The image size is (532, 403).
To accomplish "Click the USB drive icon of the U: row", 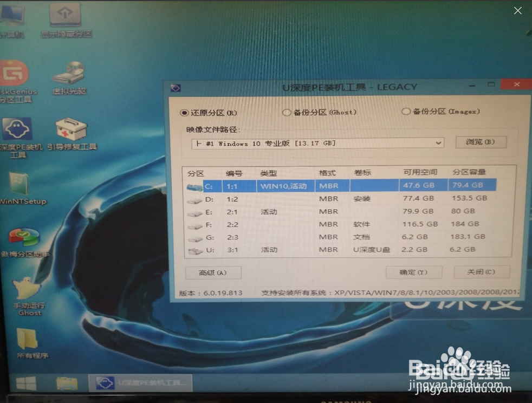I will pyautogui.click(x=196, y=251).
